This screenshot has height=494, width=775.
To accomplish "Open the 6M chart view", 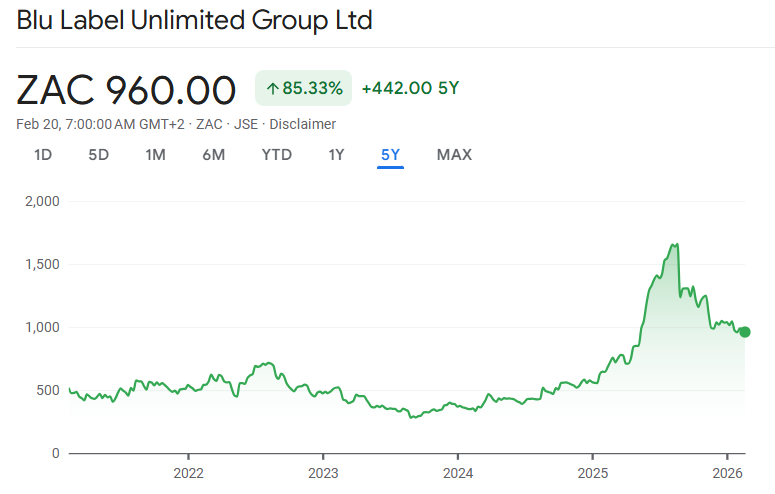I will pyautogui.click(x=213, y=155).
